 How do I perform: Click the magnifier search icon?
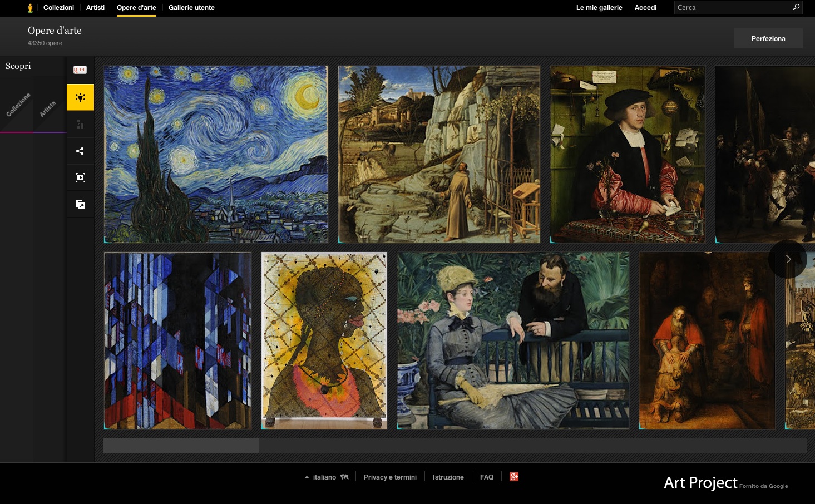pyautogui.click(x=796, y=7)
